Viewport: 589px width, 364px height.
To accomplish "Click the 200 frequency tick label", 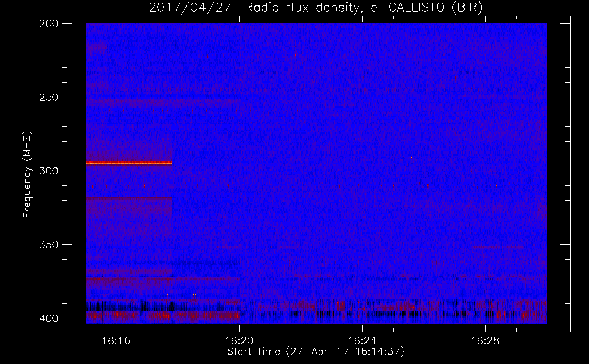I will pyautogui.click(x=49, y=23).
